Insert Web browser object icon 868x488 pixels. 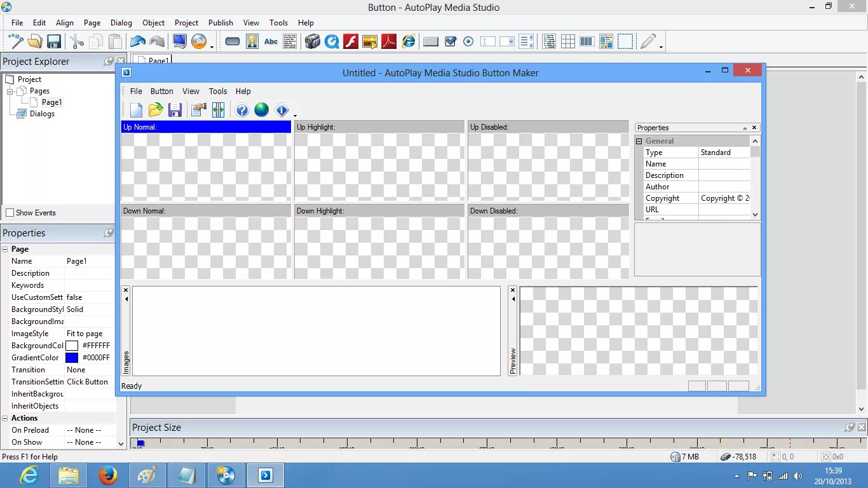[x=409, y=42]
